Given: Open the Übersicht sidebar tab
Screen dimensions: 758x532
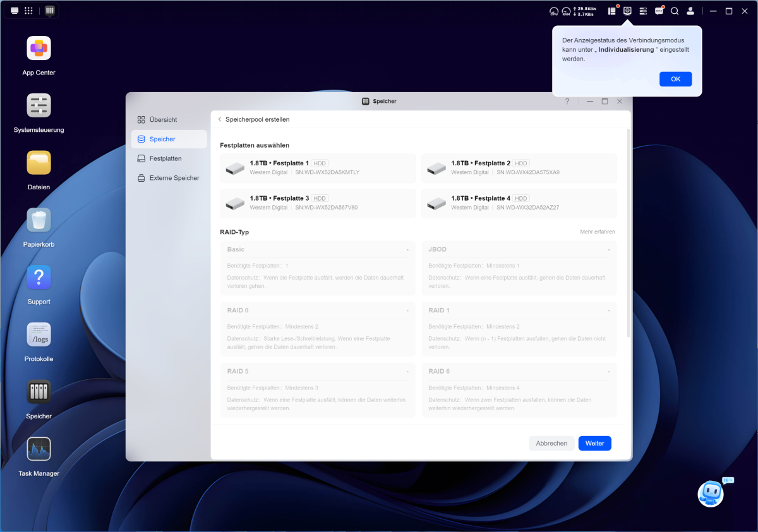Looking at the screenshot, I should click(169, 119).
